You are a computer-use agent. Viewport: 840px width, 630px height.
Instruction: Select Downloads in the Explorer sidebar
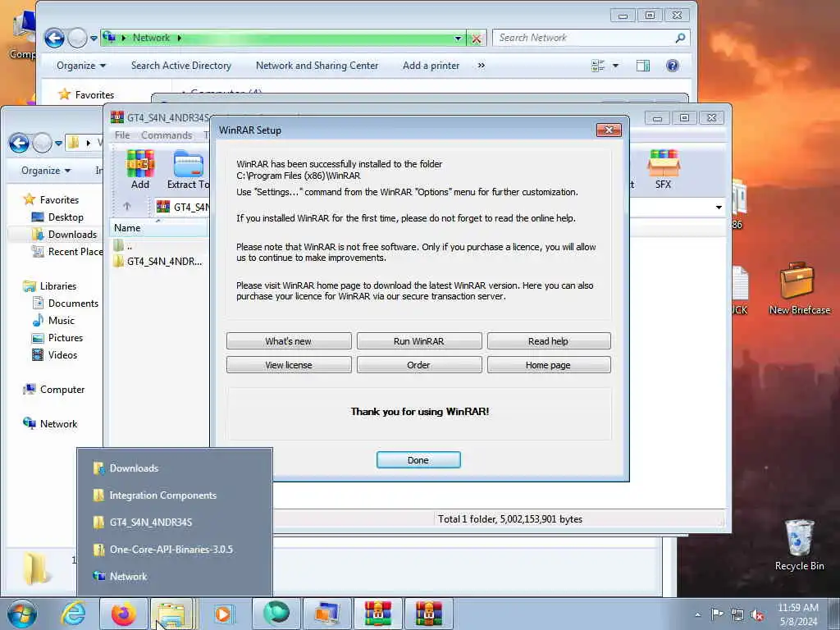[x=64, y=234]
